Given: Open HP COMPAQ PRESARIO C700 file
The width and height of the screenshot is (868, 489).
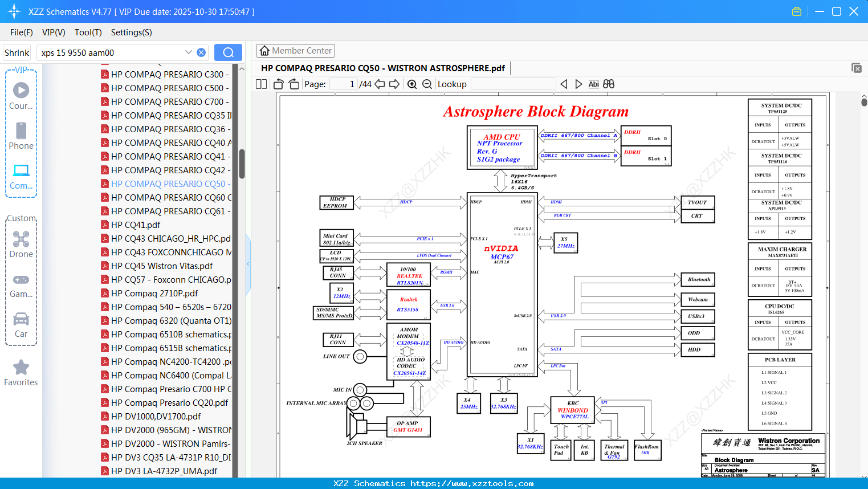Looking at the screenshot, I should click(166, 101).
